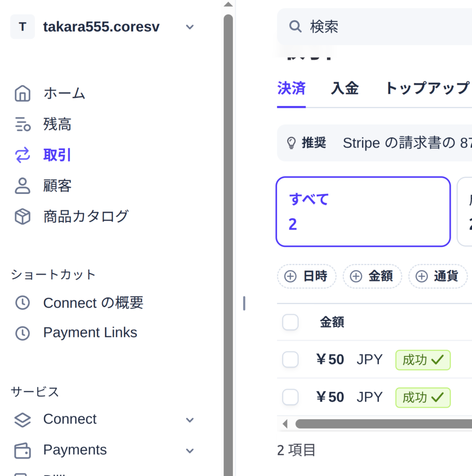Click the 顧客 customer person icon

(x=22, y=186)
